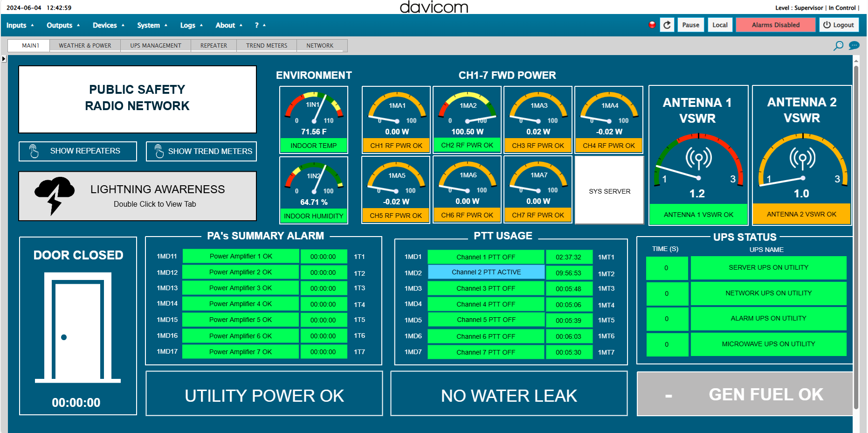
Task: Click the red status indicator light
Action: click(x=652, y=25)
